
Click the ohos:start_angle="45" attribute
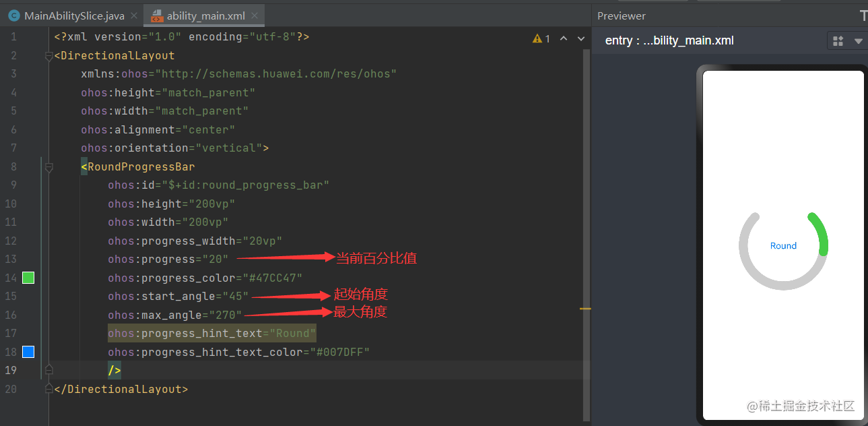[x=178, y=296]
